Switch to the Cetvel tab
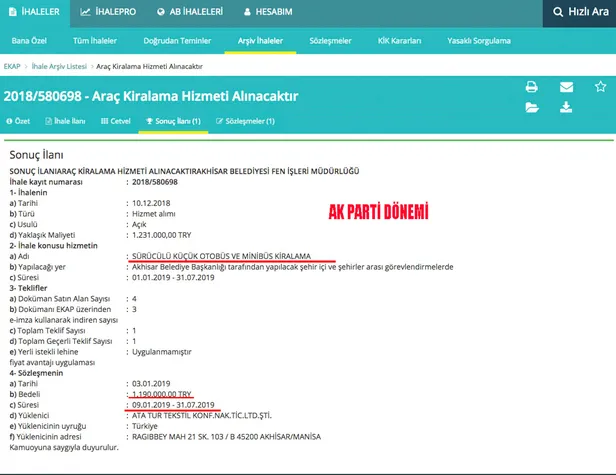Viewport: 616px width, 475px height. click(116, 121)
